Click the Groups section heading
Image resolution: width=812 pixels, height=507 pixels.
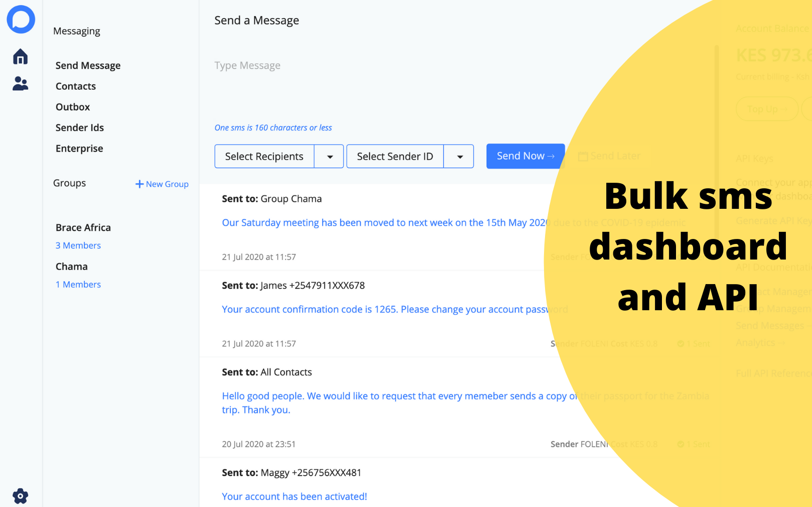tap(70, 183)
